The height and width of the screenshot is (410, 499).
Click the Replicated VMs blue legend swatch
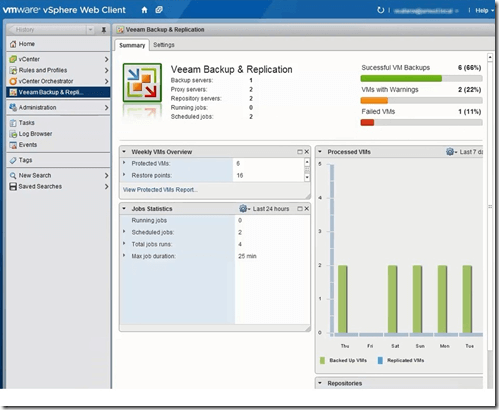380,360
